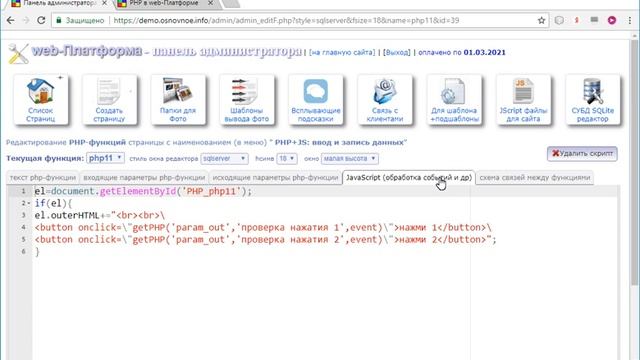Switch to текст php-функции tab
This screenshot has width=640, height=360.
point(42,178)
